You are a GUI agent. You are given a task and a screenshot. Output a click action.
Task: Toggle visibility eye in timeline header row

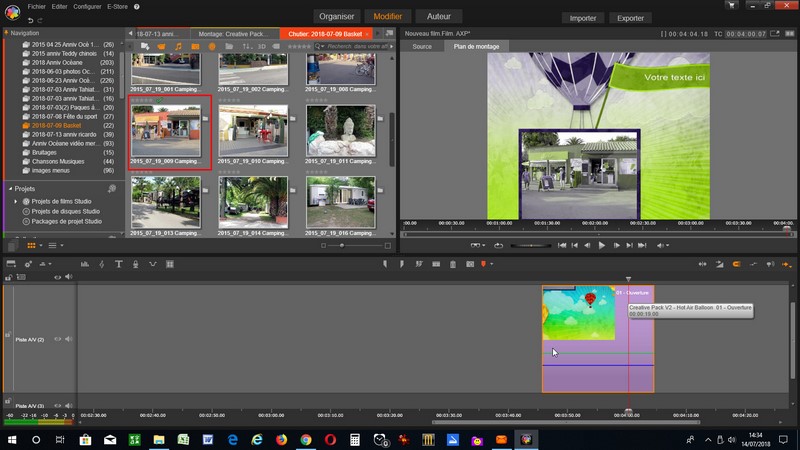pos(58,277)
